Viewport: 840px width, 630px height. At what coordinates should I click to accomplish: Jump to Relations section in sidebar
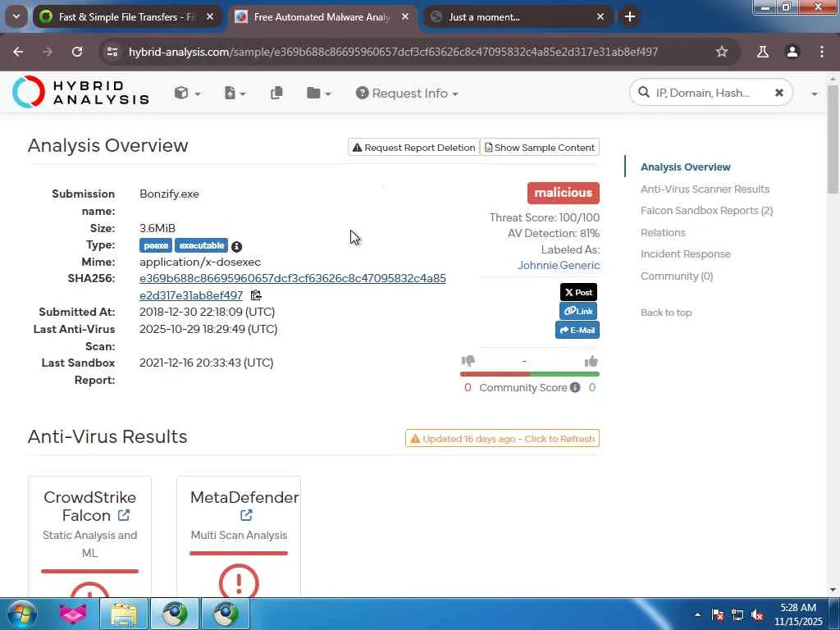tap(663, 232)
